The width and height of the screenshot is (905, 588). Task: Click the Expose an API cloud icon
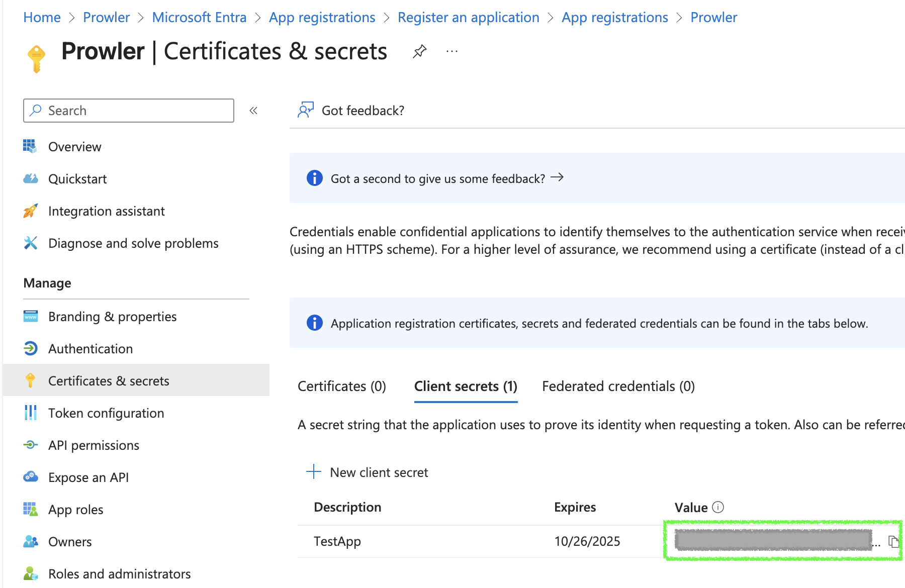coord(30,476)
